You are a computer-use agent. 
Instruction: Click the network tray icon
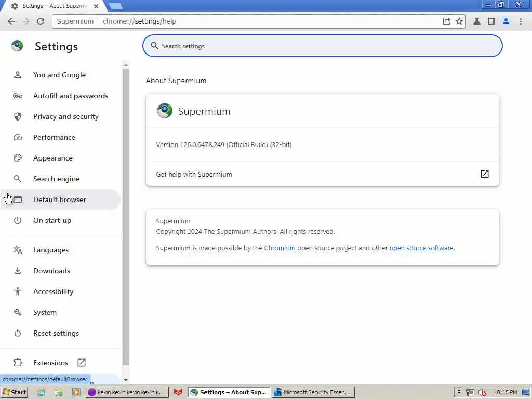click(x=470, y=392)
